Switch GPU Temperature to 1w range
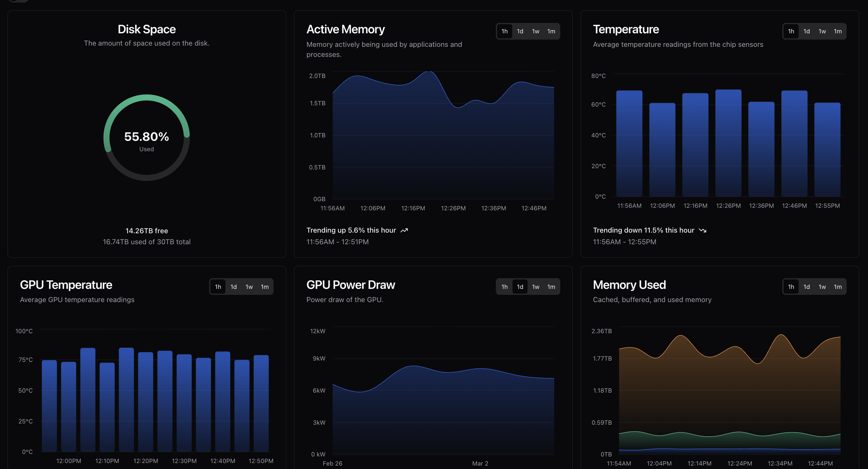 (249, 287)
